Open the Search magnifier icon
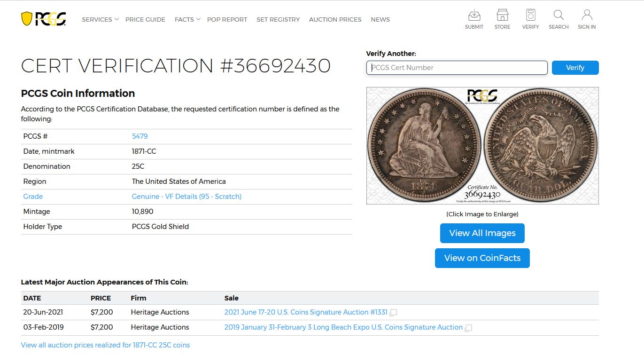 point(559,19)
